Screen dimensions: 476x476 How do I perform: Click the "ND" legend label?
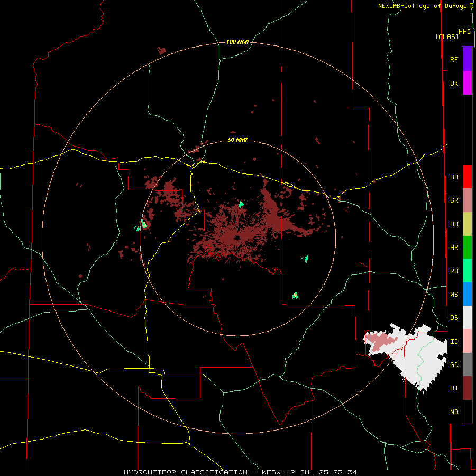click(454, 412)
